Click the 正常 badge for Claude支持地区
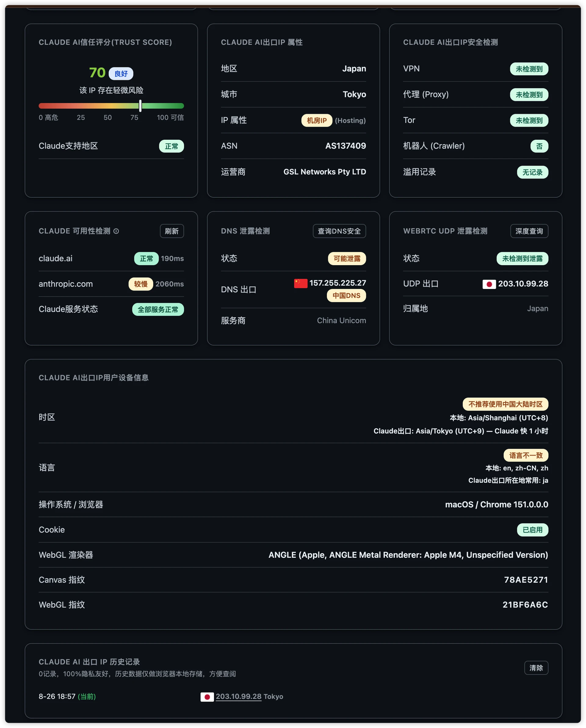The height and width of the screenshot is (728, 586). (171, 146)
